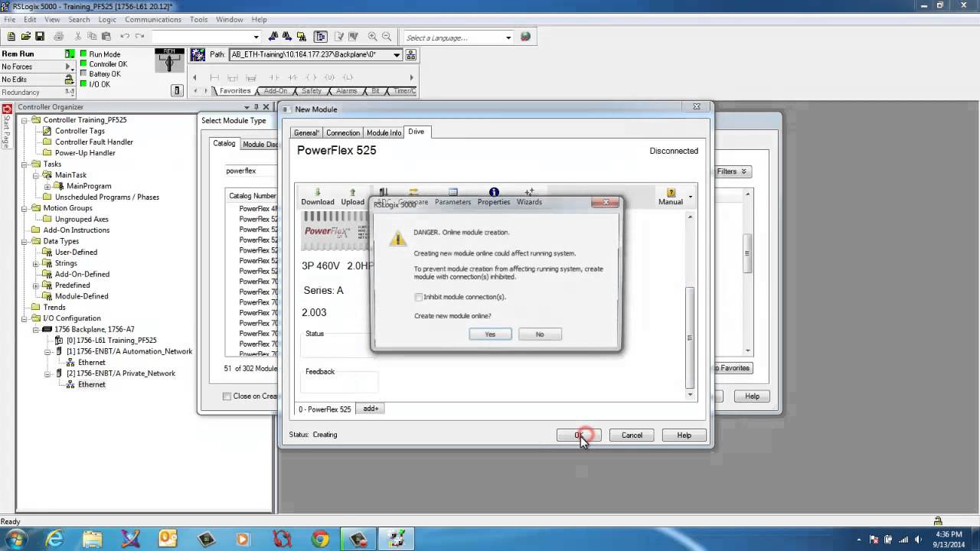Insert Output Energize coil instruction

click(312, 77)
